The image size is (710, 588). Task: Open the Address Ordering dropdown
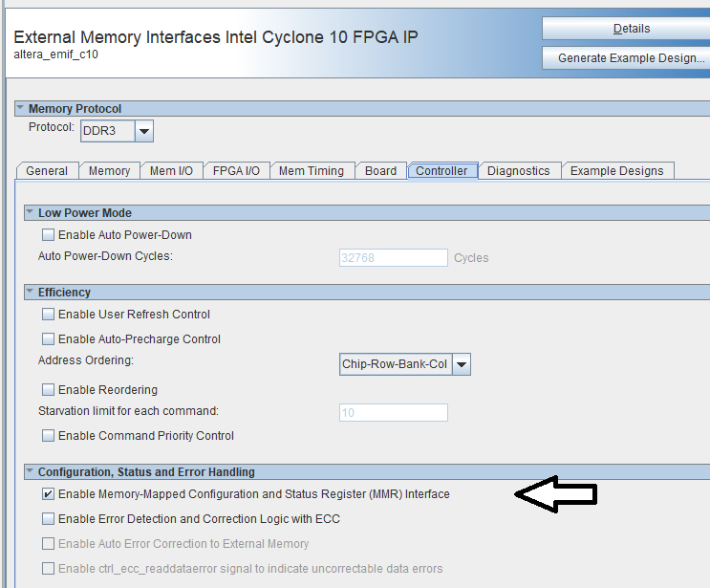click(x=405, y=364)
